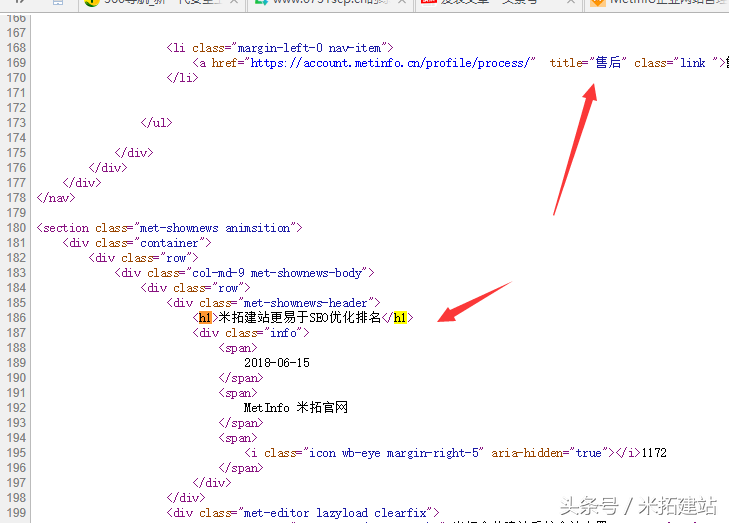Select the li margin-left-0 nav-item tag

(x=280, y=48)
